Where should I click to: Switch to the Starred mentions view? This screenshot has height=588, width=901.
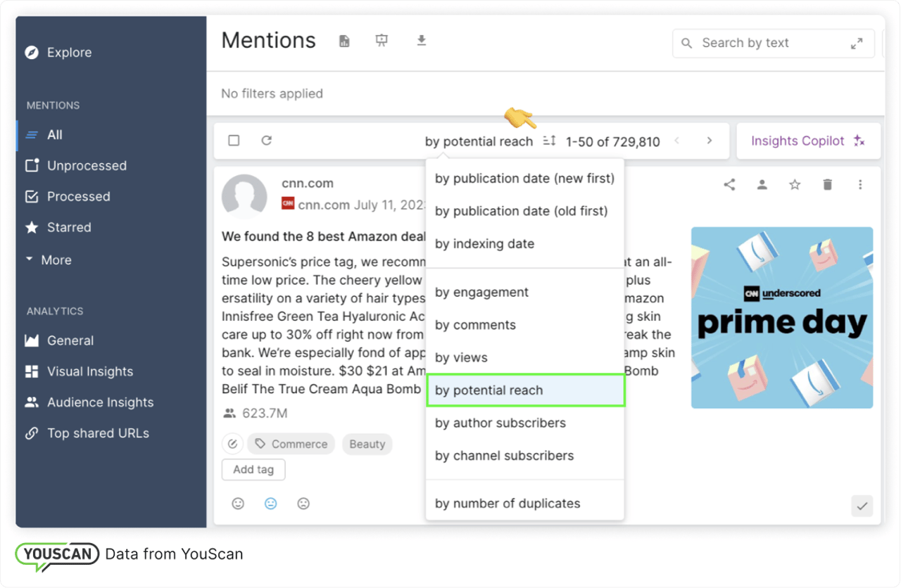[70, 227]
